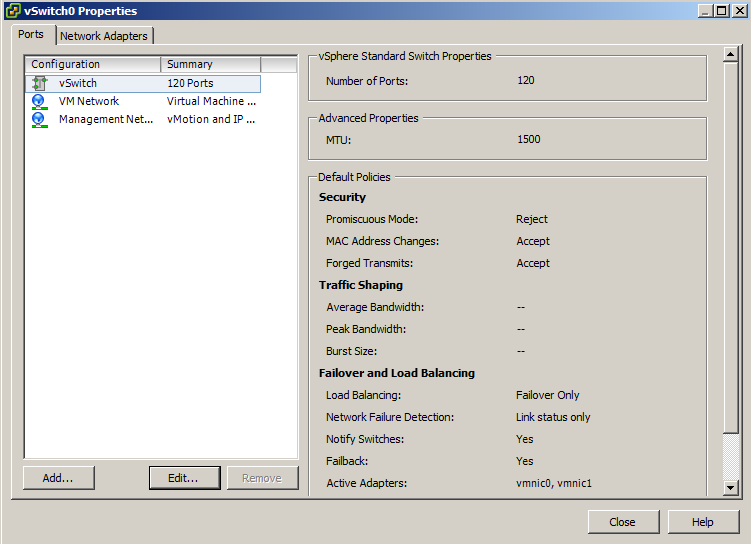Click the Management Network globe icon
751x544 pixels.
tap(39, 120)
